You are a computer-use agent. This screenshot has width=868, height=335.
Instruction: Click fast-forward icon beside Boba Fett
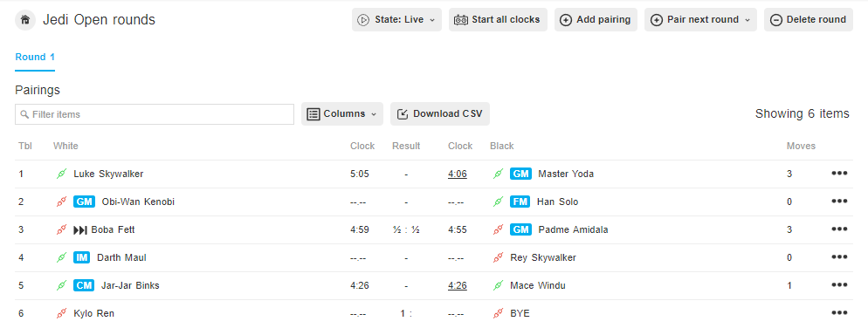[x=80, y=230]
